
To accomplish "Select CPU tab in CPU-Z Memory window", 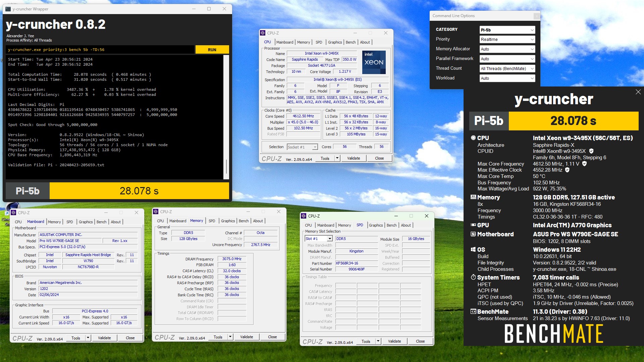I will (x=160, y=221).
